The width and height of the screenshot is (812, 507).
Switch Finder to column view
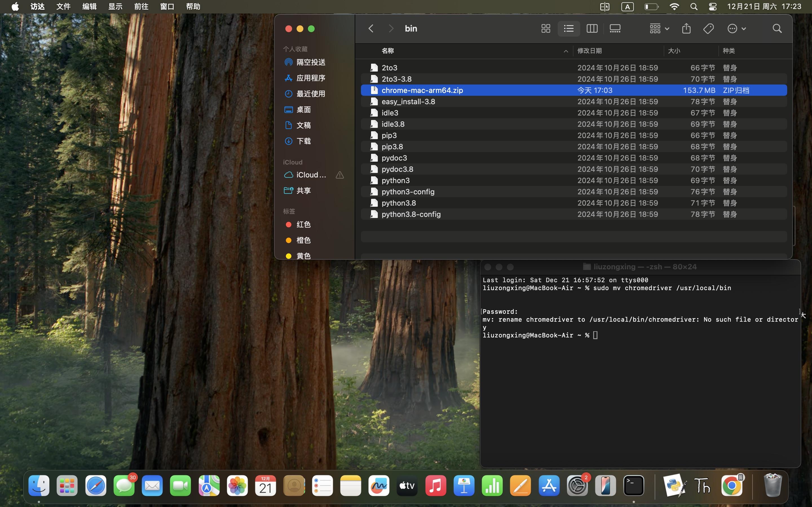(592, 28)
